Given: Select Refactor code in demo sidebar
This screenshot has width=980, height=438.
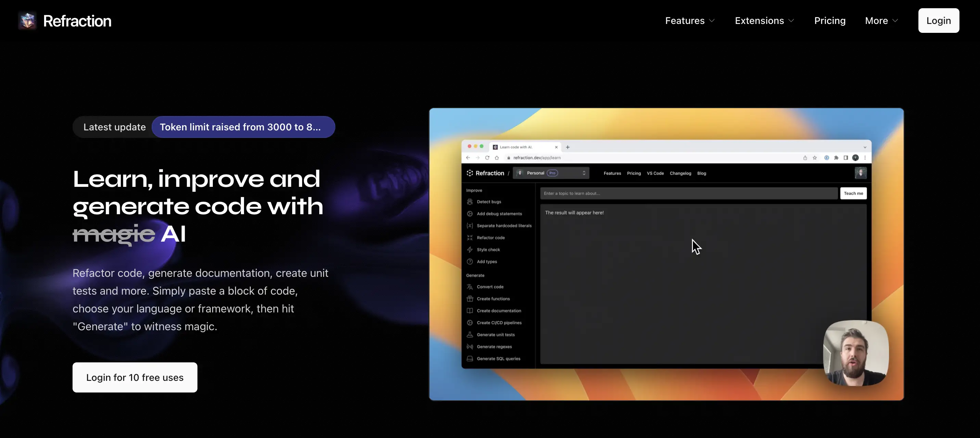Looking at the screenshot, I should (x=491, y=237).
